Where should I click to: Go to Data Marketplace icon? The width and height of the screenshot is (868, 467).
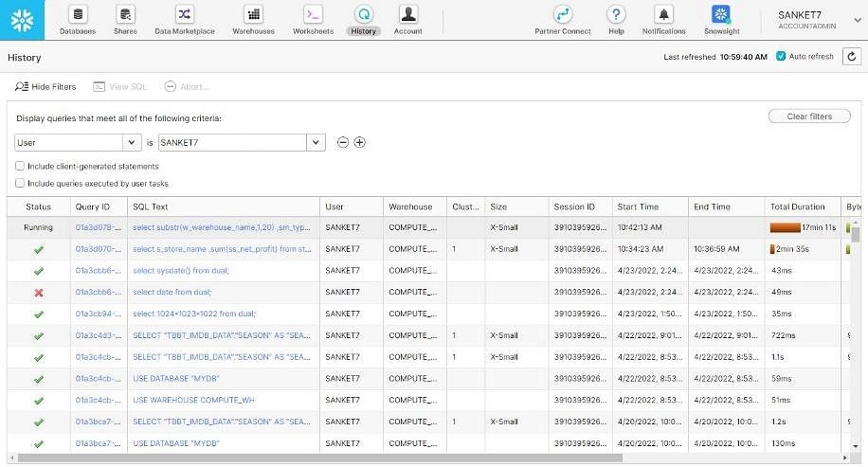185,14
